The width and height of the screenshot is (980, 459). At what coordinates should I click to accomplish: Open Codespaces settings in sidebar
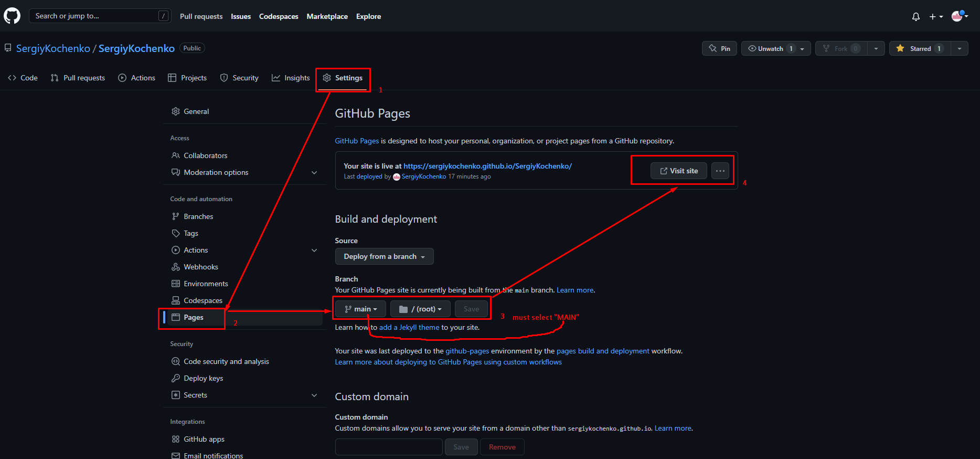[x=244, y=300]
